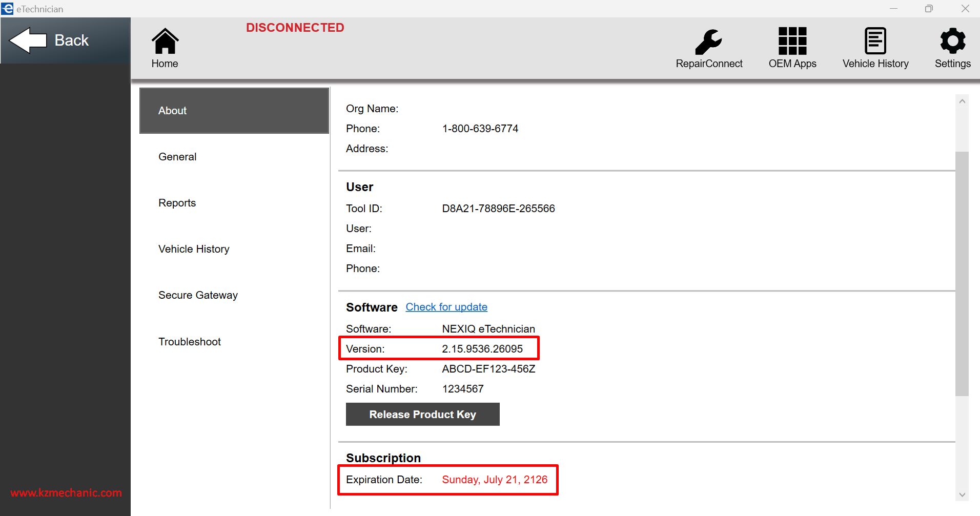The height and width of the screenshot is (516, 980).
Task: Open the OEM Apps grid icon
Action: (x=792, y=41)
